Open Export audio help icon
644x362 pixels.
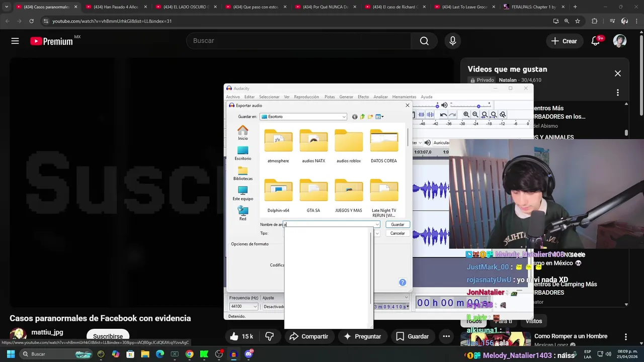(403, 283)
